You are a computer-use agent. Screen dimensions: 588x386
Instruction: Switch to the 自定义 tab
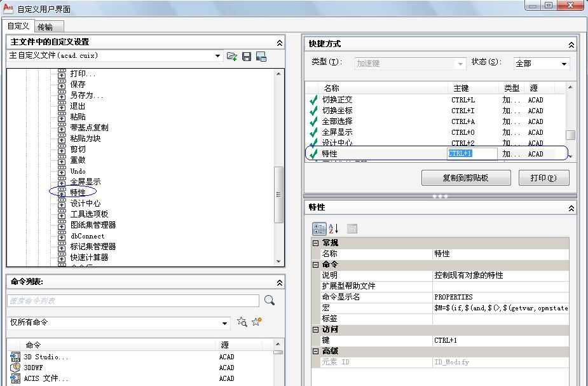18,26
